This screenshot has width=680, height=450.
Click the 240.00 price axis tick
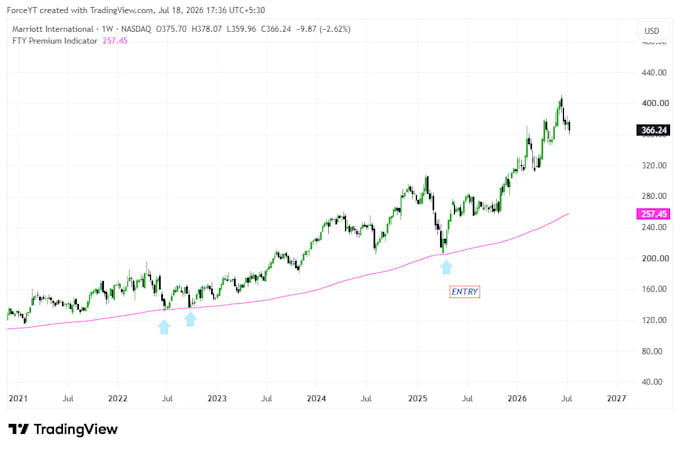tap(654, 227)
